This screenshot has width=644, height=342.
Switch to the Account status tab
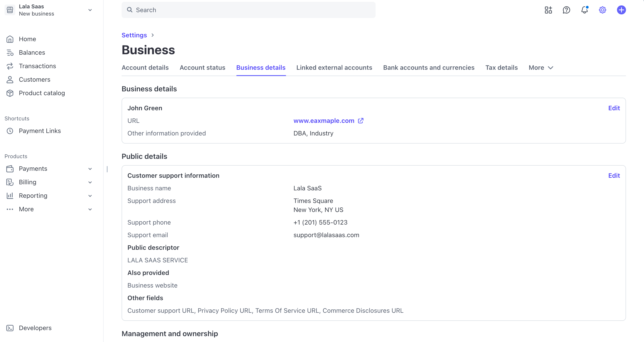tap(202, 67)
